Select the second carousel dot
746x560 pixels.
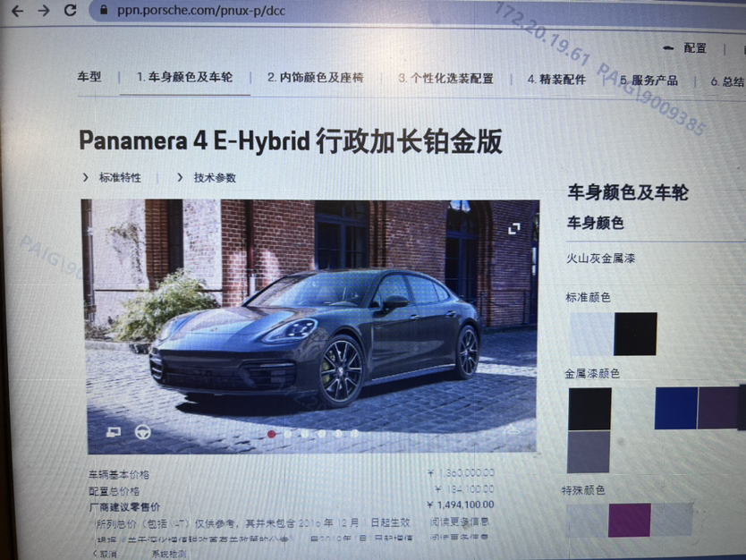(x=288, y=434)
